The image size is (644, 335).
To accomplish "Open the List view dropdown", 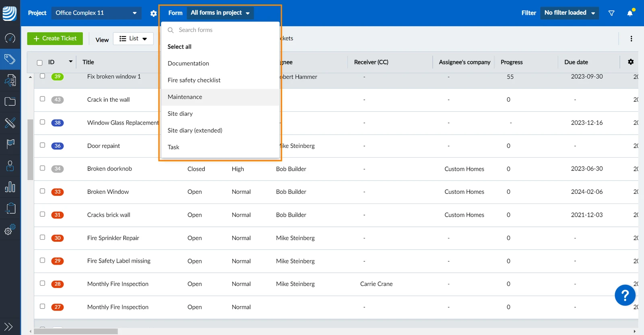I will (x=133, y=39).
